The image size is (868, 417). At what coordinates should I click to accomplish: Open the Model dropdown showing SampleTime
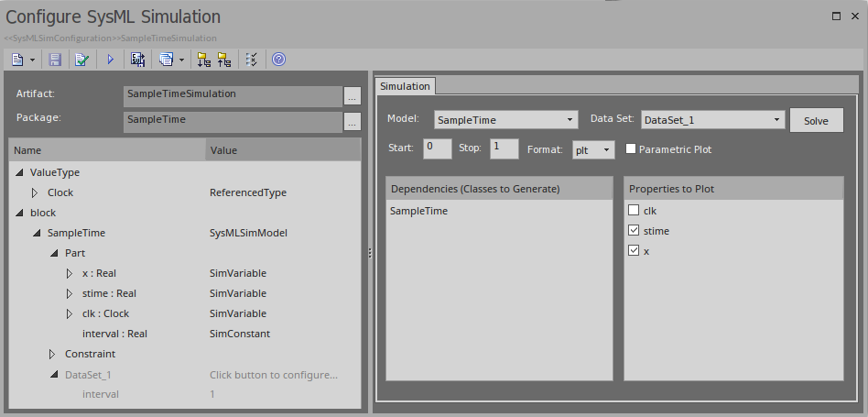tap(505, 120)
